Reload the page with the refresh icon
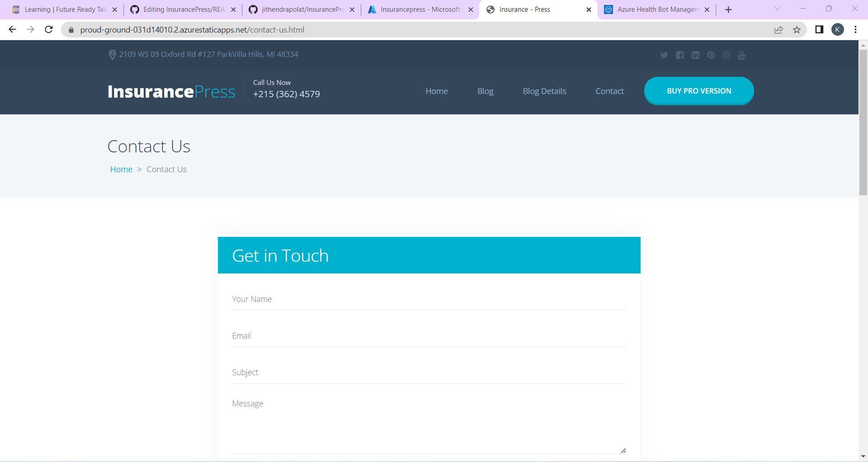The image size is (868, 462). pos(49,29)
